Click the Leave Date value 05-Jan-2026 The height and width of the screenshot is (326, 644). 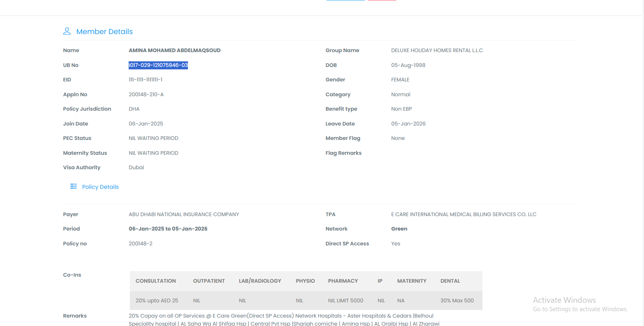408,124
